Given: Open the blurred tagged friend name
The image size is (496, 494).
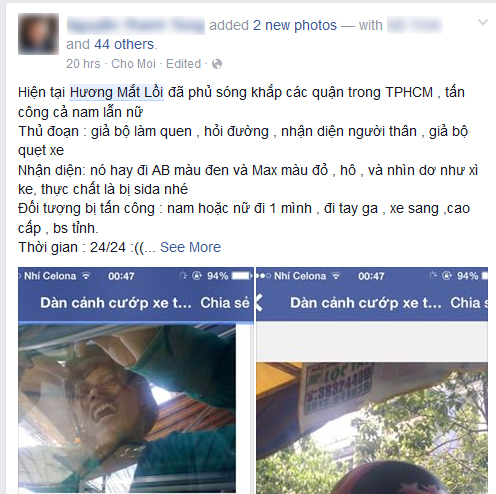Looking at the screenshot, I should coord(415,26).
